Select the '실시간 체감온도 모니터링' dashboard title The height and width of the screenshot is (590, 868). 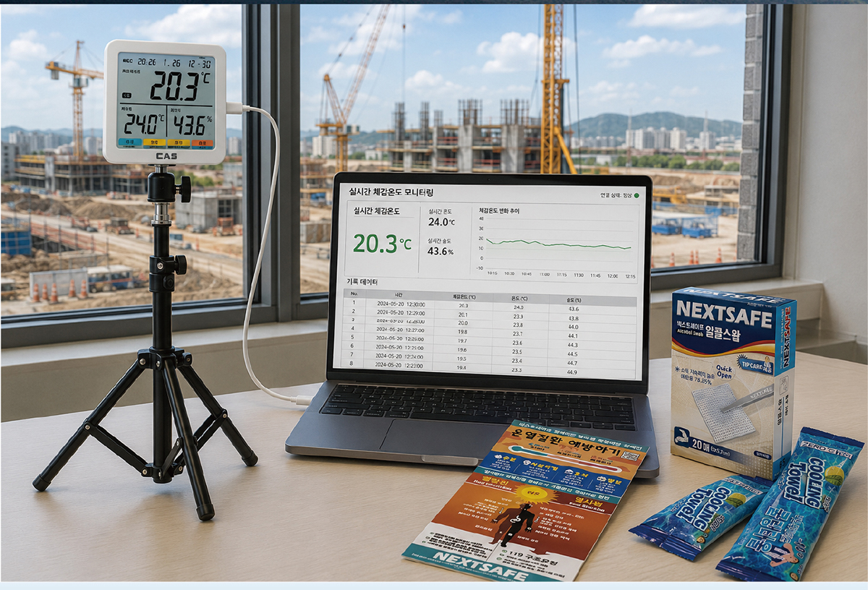point(391,193)
